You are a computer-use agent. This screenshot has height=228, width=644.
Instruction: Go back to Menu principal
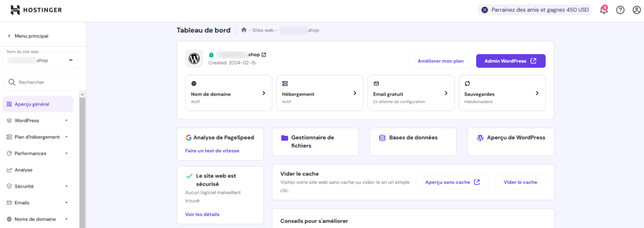tap(28, 36)
